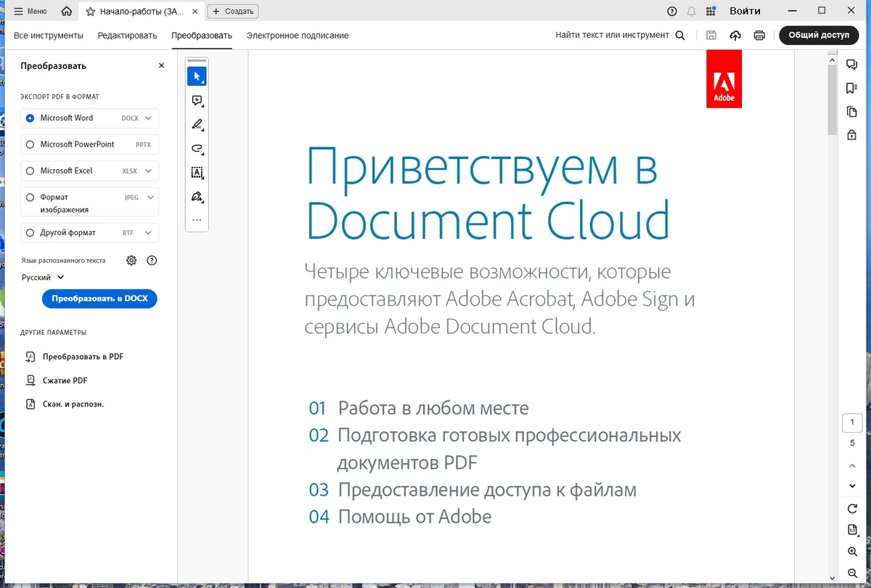Select the Draw freeform lasso tool
The width and height of the screenshot is (871, 588).
[197, 148]
